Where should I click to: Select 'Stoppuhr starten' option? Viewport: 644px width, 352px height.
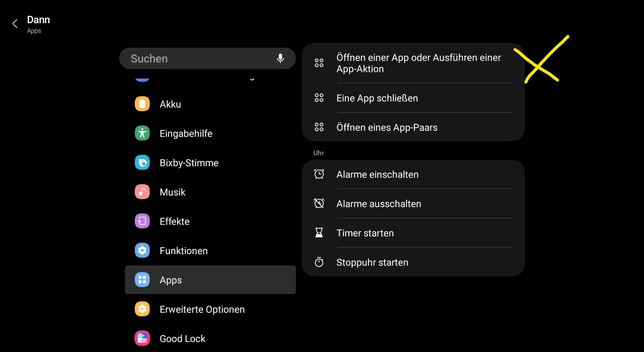tap(413, 262)
